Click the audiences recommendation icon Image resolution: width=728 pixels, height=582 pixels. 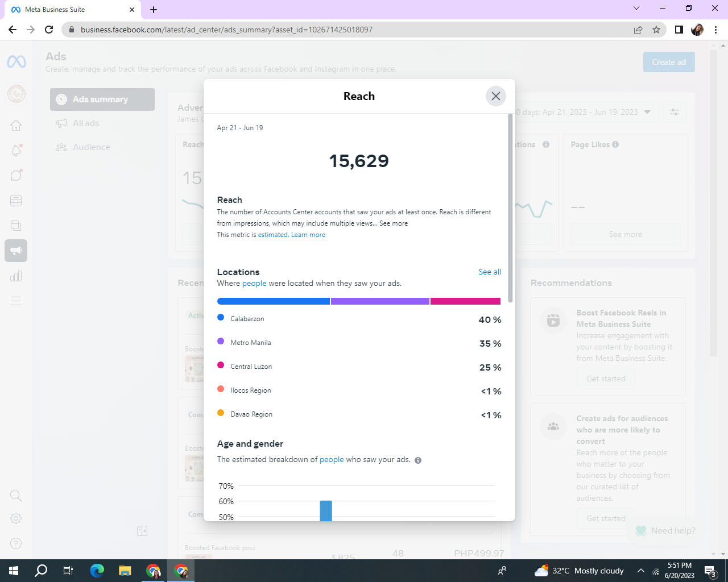pyautogui.click(x=553, y=427)
